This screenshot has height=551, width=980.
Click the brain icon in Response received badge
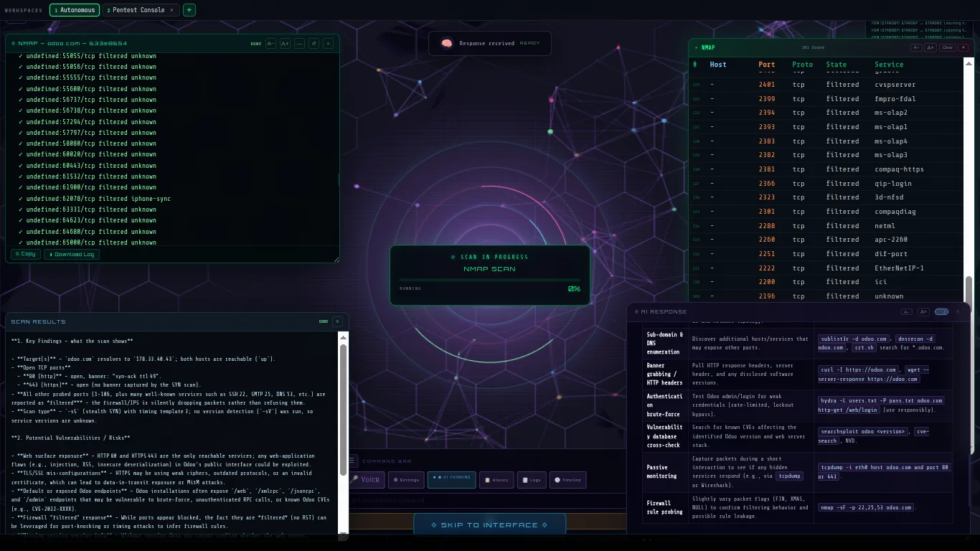click(x=447, y=44)
